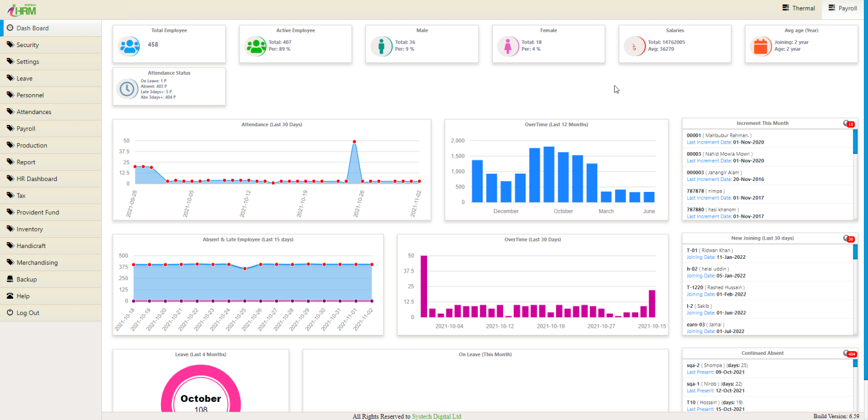Click the Active Employee green group icon
868x420 pixels.
pos(256,46)
